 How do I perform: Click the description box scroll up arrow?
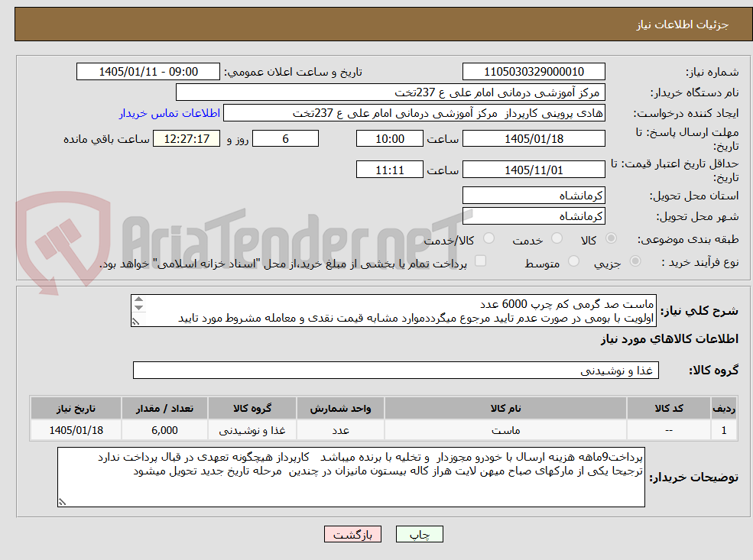pos(139,300)
